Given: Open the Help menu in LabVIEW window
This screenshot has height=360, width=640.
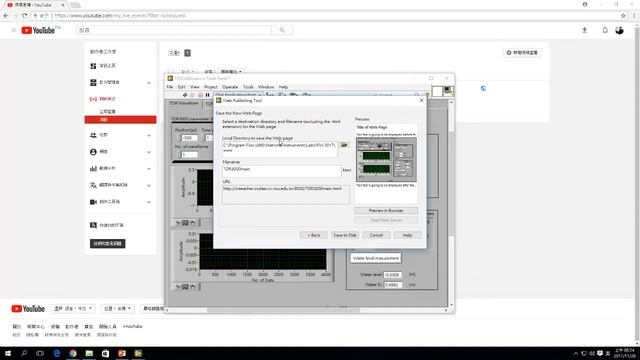Looking at the screenshot, I should pos(283,87).
